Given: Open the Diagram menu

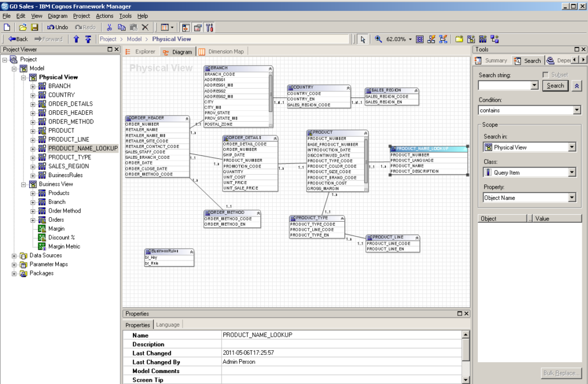Looking at the screenshot, I should coord(58,16).
